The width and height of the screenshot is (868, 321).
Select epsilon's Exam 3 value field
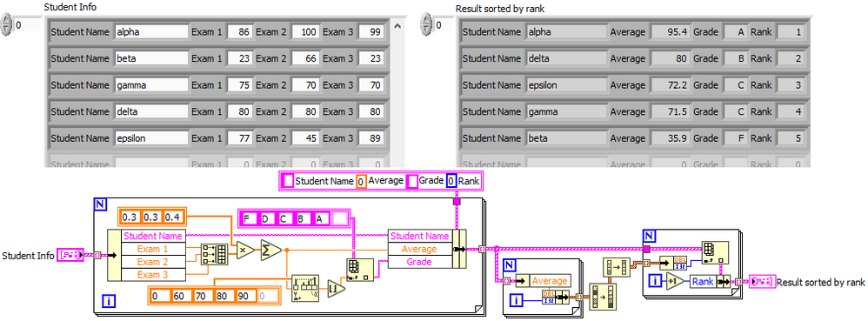point(371,138)
